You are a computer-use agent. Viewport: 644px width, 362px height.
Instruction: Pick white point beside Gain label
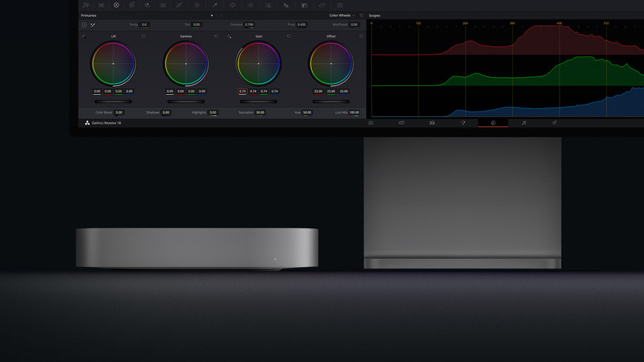coord(229,36)
